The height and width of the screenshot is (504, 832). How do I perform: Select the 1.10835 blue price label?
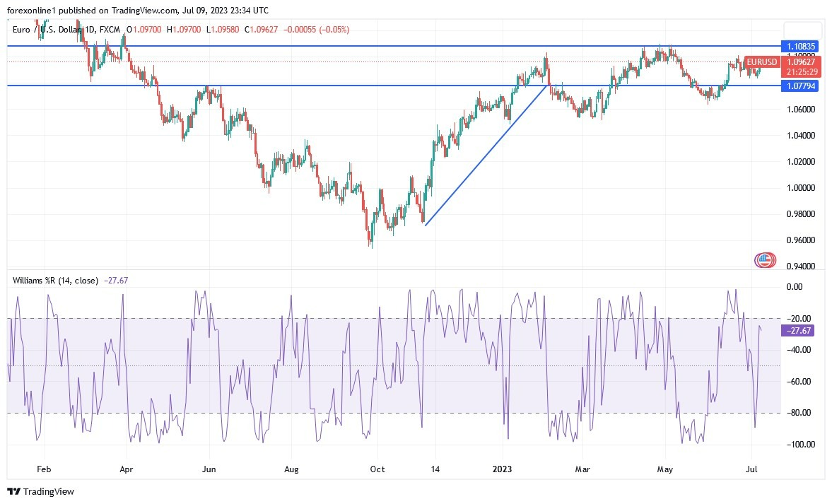[x=801, y=46]
